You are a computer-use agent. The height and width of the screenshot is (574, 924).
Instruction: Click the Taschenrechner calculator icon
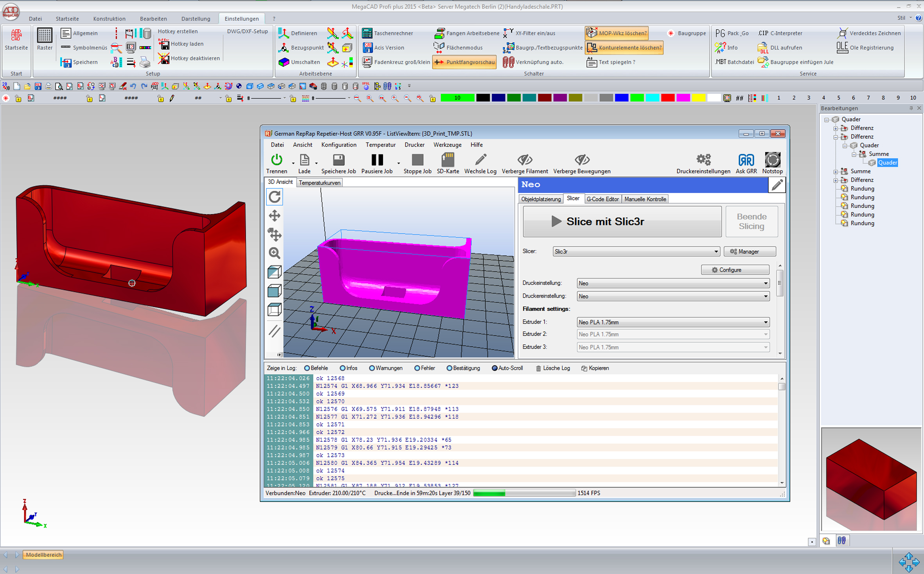pyautogui.click(x=367, y=33)
